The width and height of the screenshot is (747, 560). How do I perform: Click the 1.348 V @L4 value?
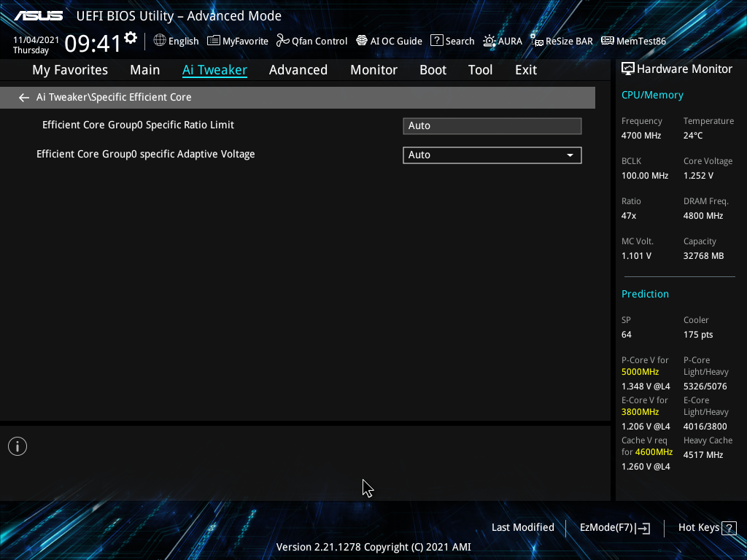pyautogui.click(x=646, y=386)
